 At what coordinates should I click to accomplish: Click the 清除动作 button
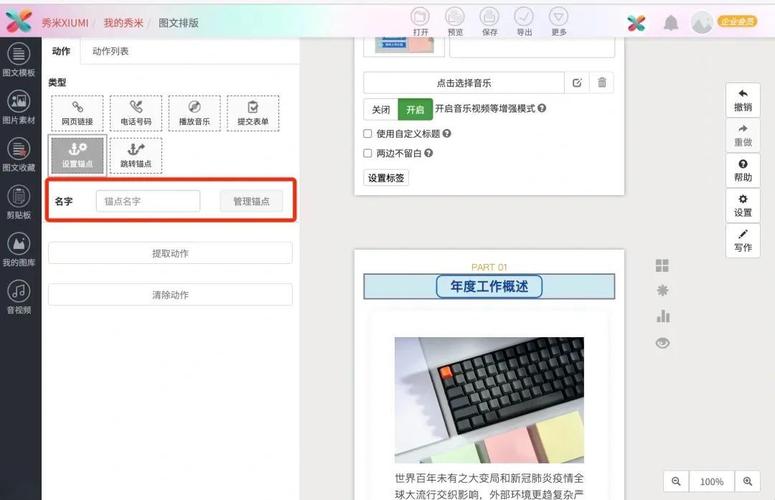(x=170, y=294)
